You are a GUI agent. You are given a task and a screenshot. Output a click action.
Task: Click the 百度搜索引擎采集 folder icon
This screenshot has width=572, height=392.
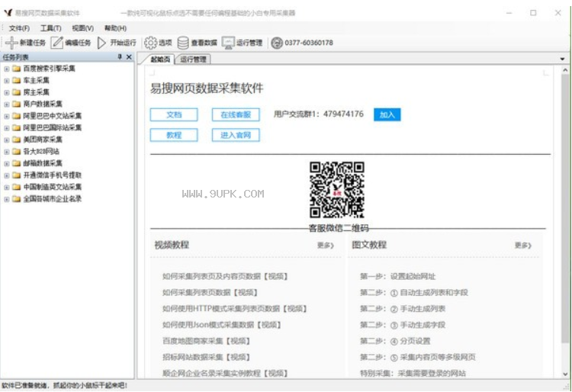(17, 69)
